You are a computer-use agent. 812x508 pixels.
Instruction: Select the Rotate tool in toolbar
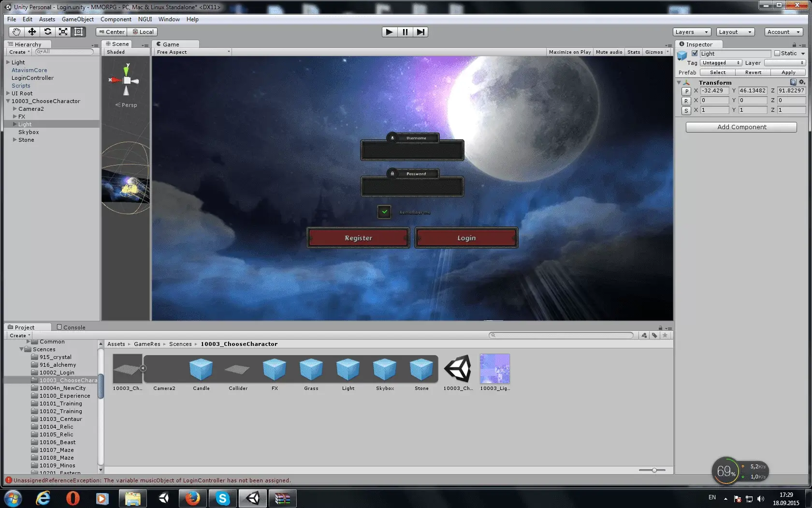pyautogui.click(x=47, y=32)
